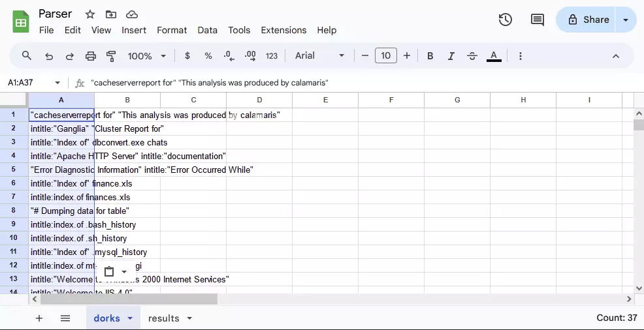Open the File menu
This screenshot has height=330, width=644.
(x=46, y=31)
